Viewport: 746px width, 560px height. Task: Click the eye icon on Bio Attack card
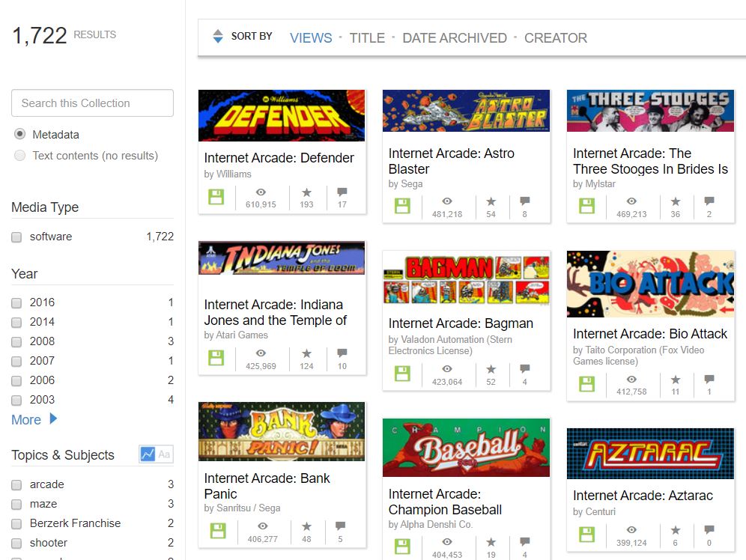click(x=631, y=380)
